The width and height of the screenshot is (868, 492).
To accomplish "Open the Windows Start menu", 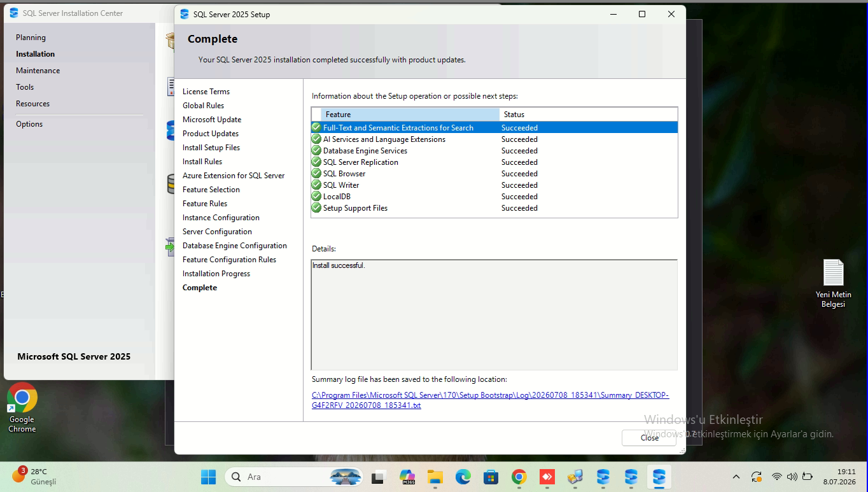I will click(x=208, y=477).
